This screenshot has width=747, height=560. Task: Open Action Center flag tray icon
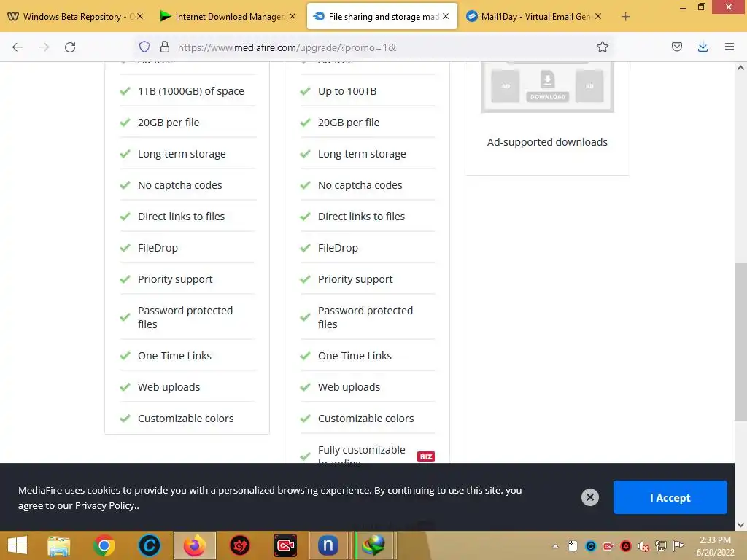click(x=678, y=546)
